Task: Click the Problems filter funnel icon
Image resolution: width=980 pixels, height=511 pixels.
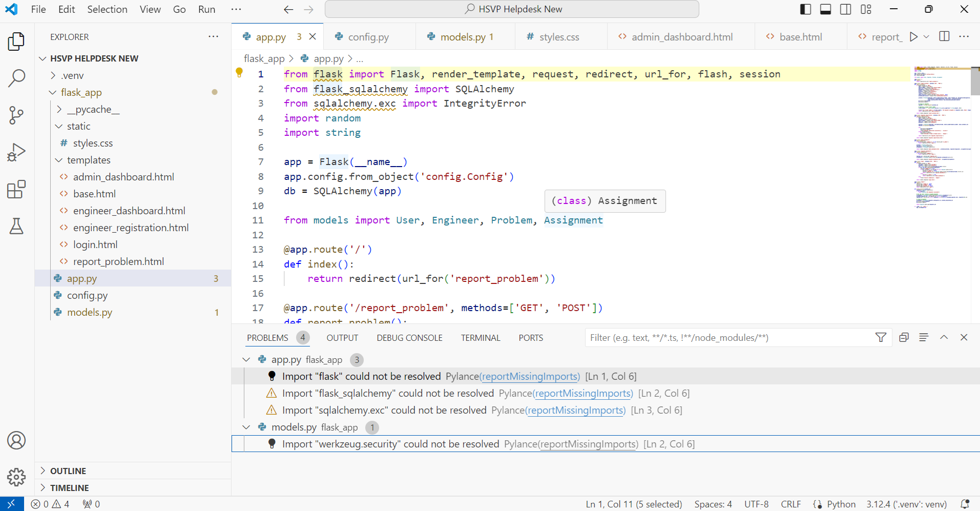Action: pyautogui.click(x=881, y=337)
